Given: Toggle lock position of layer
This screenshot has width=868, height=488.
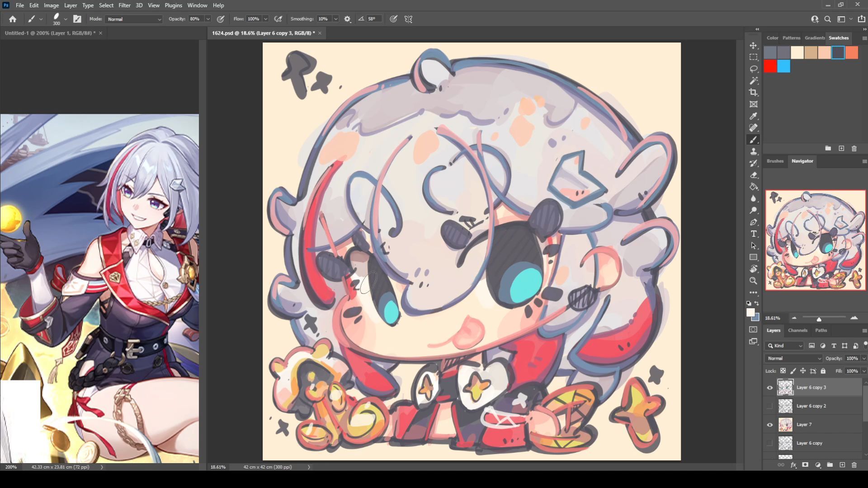Looking at the screenshot, I should [803, 371].
